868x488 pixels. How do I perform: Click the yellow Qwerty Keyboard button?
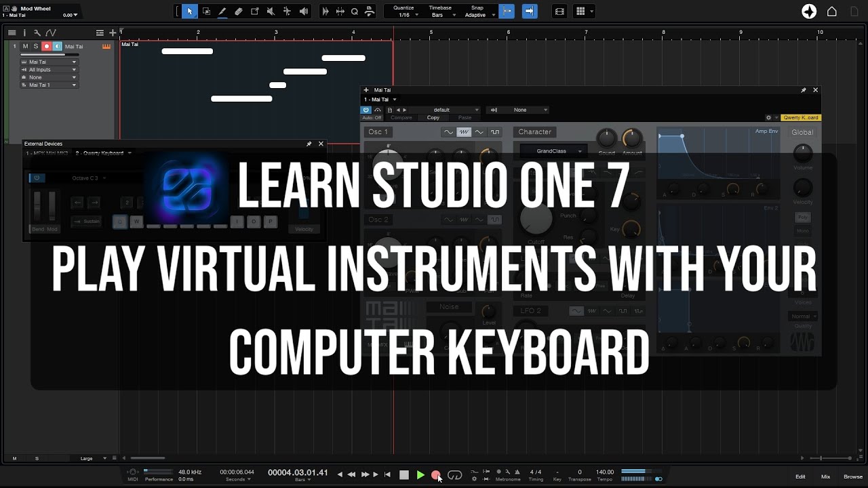(x=800, y=118)
